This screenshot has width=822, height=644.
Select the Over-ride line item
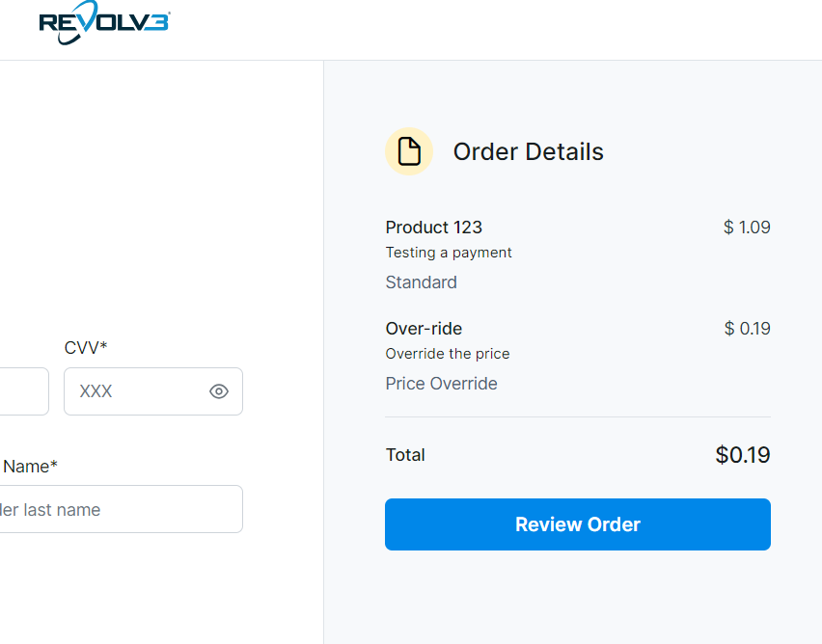424,329
